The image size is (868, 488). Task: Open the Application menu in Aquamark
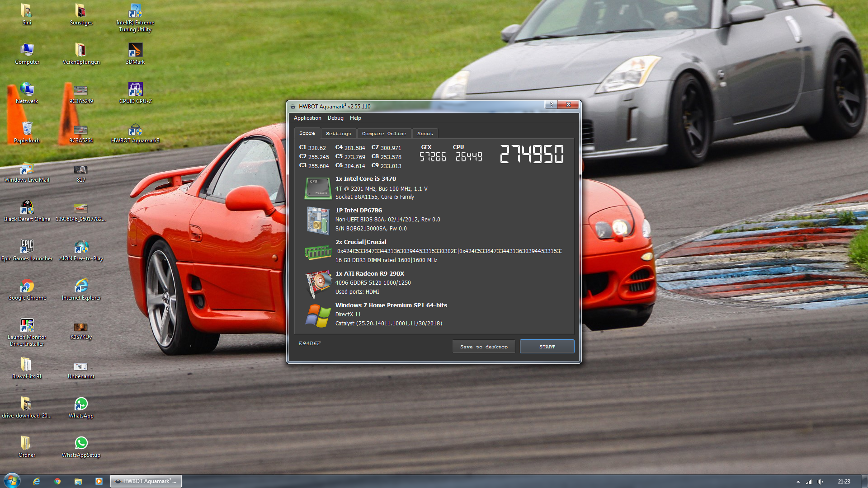tap(307, 118)
